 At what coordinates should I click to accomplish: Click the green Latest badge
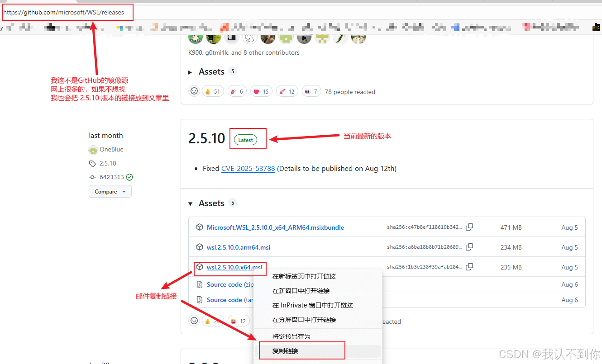click(x=245, y=140)
